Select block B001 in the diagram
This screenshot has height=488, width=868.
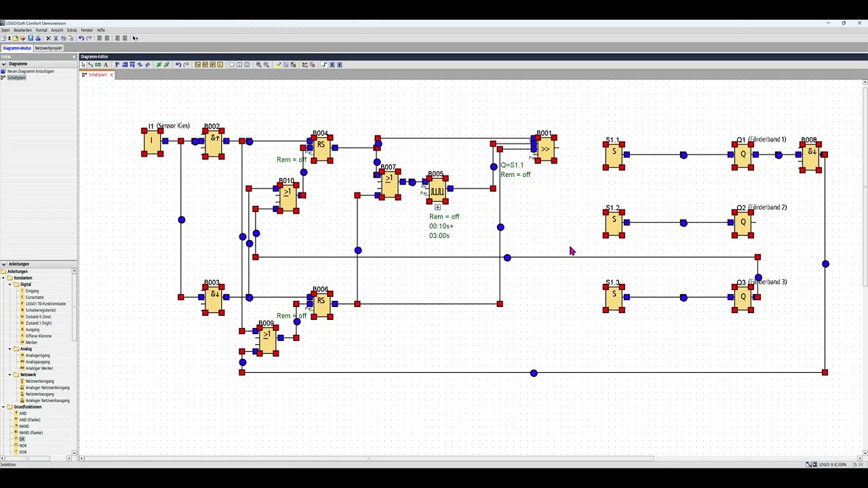pyautogui.click(x=545, y=149)
